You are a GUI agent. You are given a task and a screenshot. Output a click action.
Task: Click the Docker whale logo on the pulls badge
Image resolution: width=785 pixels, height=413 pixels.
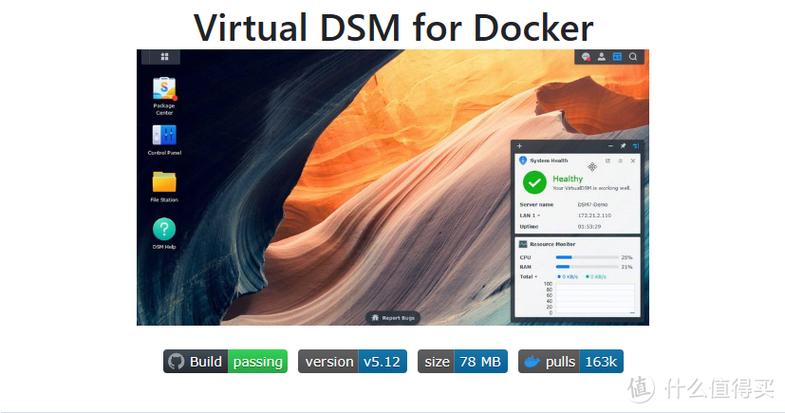pyautogui.click(x=532, y=361)
